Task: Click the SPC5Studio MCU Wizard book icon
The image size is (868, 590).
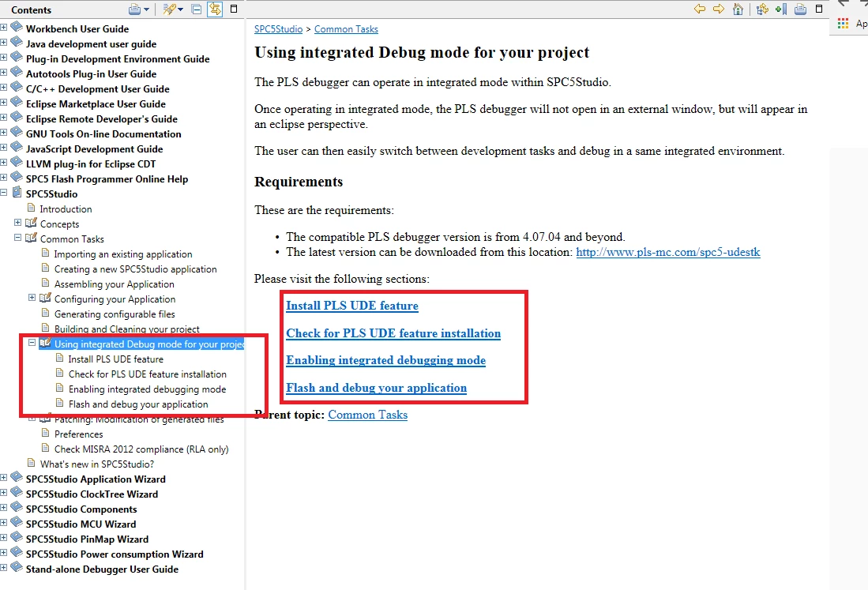Action: point(17,523)
